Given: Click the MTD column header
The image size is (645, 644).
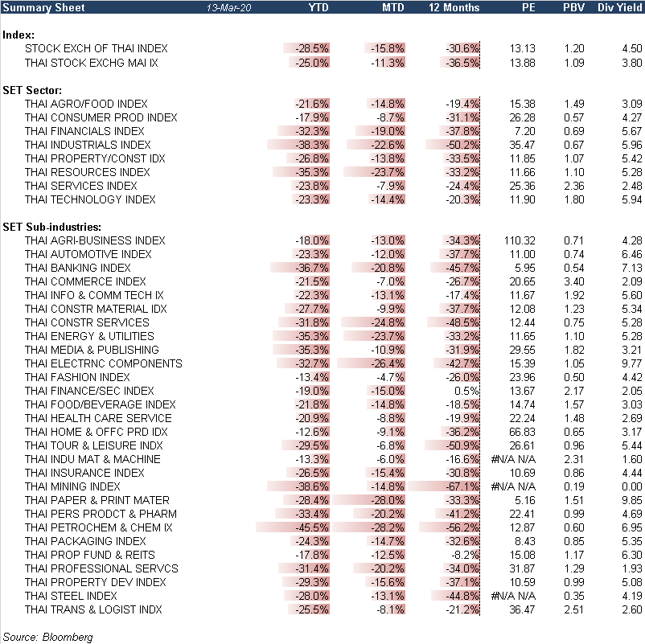Looking at the screenshot, I should pos(392,7).
